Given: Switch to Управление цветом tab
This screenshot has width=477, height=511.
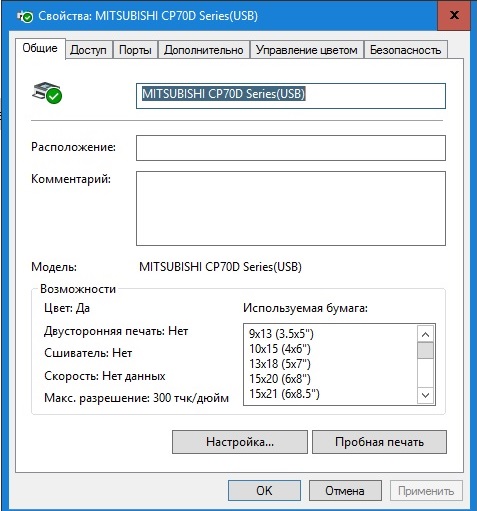Looking at the screenshot, I should tap(306, 50).
